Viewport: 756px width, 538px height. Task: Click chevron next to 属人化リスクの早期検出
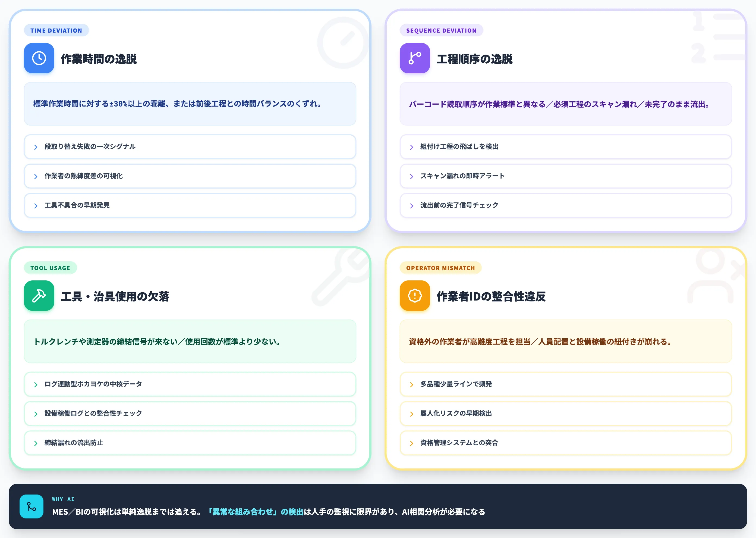pyautogui.click(x=411, y=414)
